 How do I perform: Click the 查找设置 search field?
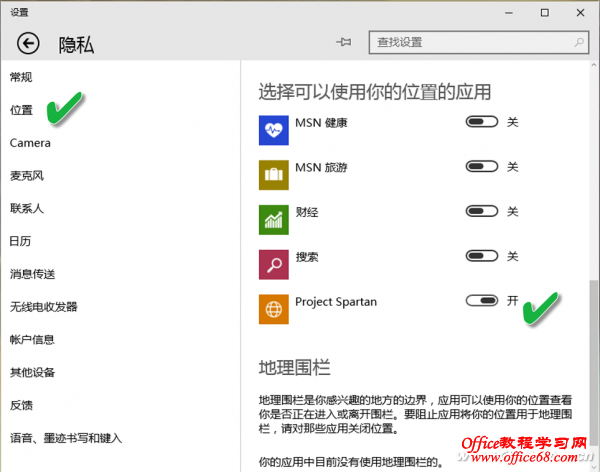point(479,42)
